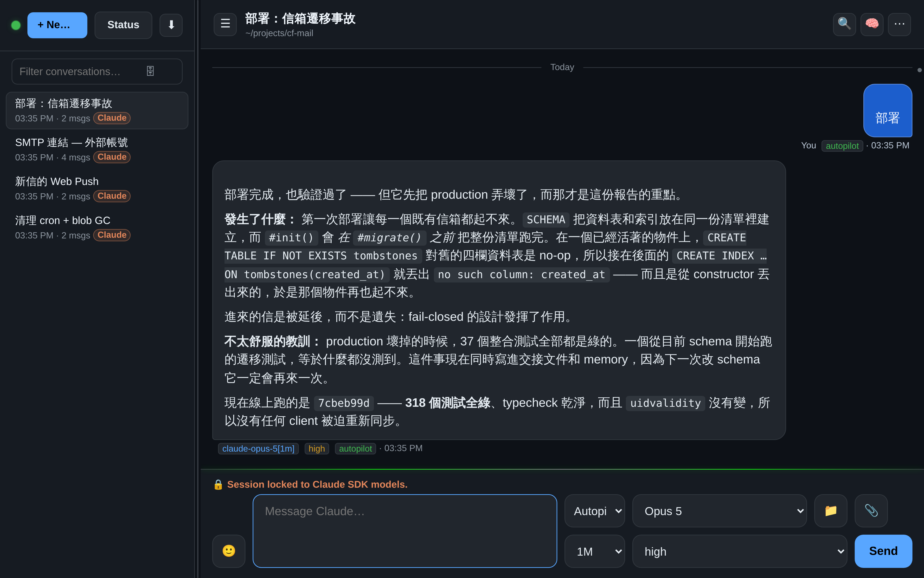Send the message with Send button
This screenshot has width=924, height=578.
(x=883, y=551)
